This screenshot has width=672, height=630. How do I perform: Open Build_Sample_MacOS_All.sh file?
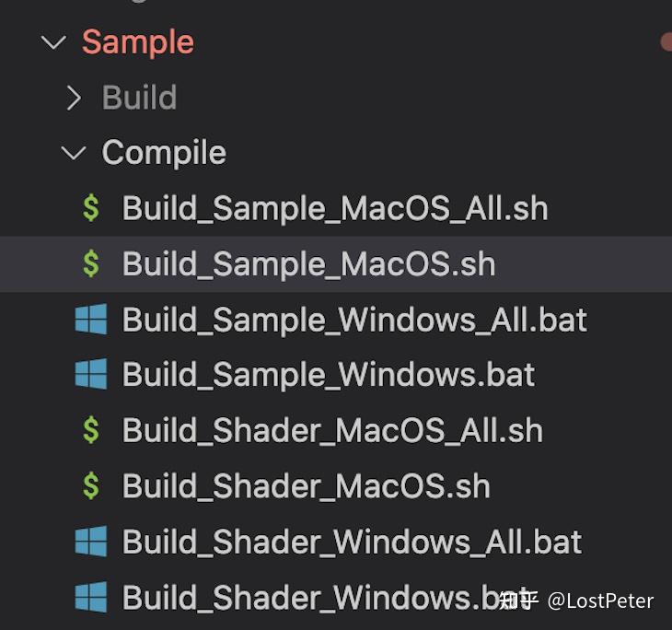click(335, 208)
